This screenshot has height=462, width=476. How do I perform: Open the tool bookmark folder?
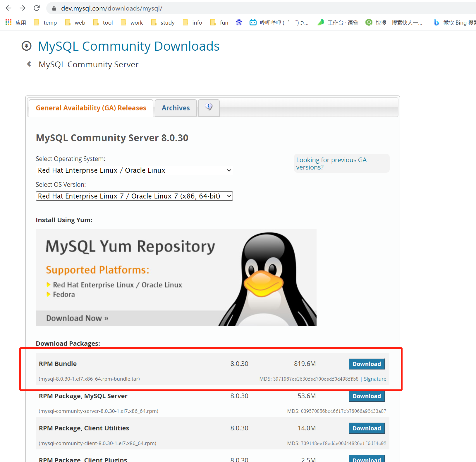point(103,23)
